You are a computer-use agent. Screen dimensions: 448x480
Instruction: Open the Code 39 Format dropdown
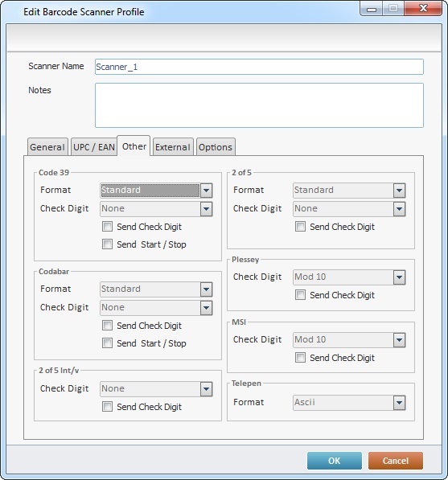156,191
